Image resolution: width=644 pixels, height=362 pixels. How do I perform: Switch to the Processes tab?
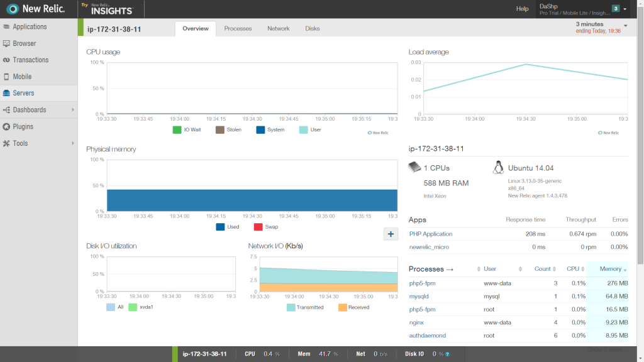click(238, 29)
